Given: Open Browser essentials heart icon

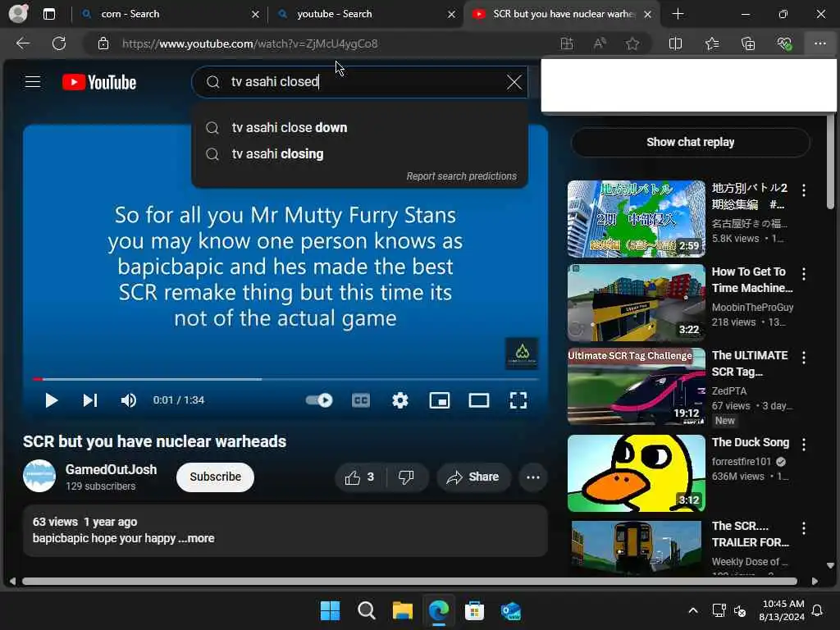Looking at the screenshot, I should pos(784,43).
